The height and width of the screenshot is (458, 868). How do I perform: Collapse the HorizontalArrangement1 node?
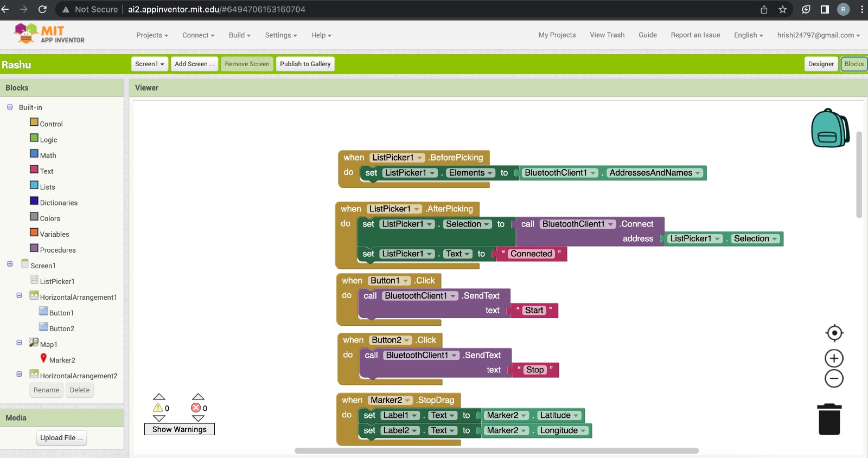click(x=19, y=295)
